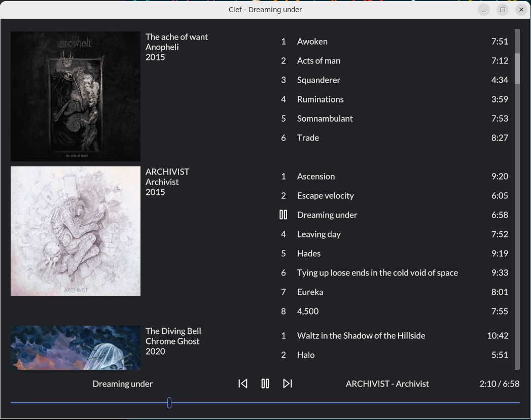Click the Dreaming under label in bottom bar
The height and width of the screenshot is (420, 531).
[123, 384]
